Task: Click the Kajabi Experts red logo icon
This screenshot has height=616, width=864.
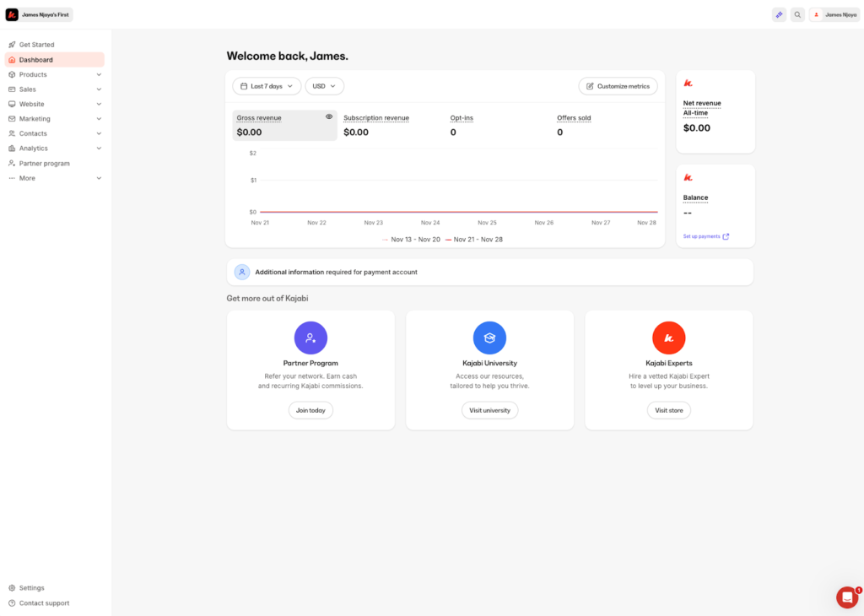Action: point(668,338)
